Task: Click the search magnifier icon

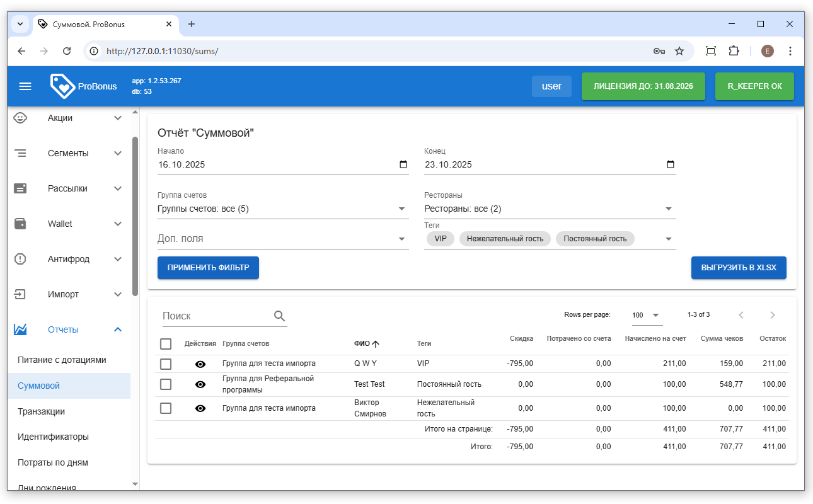Action: tap(280, 316)
